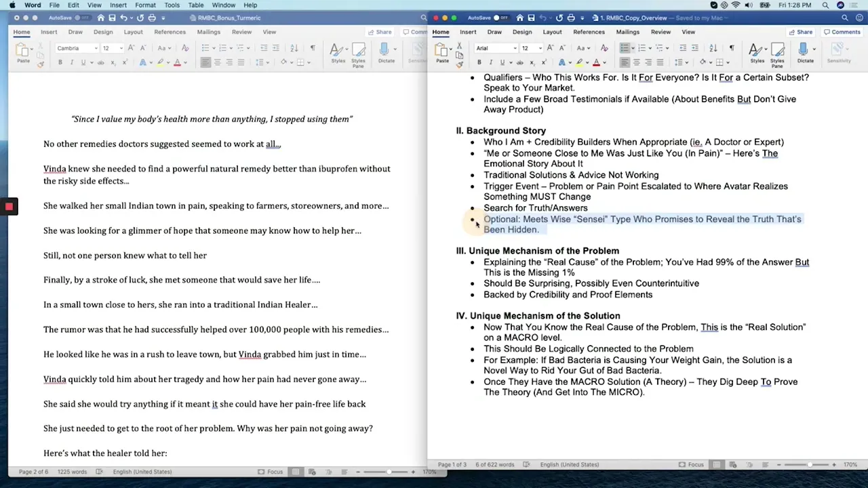The width and height of the screenshot is (868, 488).
Task: Click Paste in the left Word window
Action: [x=22, y=54]
